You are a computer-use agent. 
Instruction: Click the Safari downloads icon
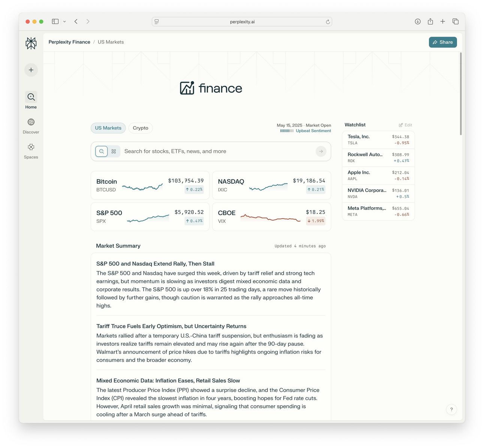[418, 22]
